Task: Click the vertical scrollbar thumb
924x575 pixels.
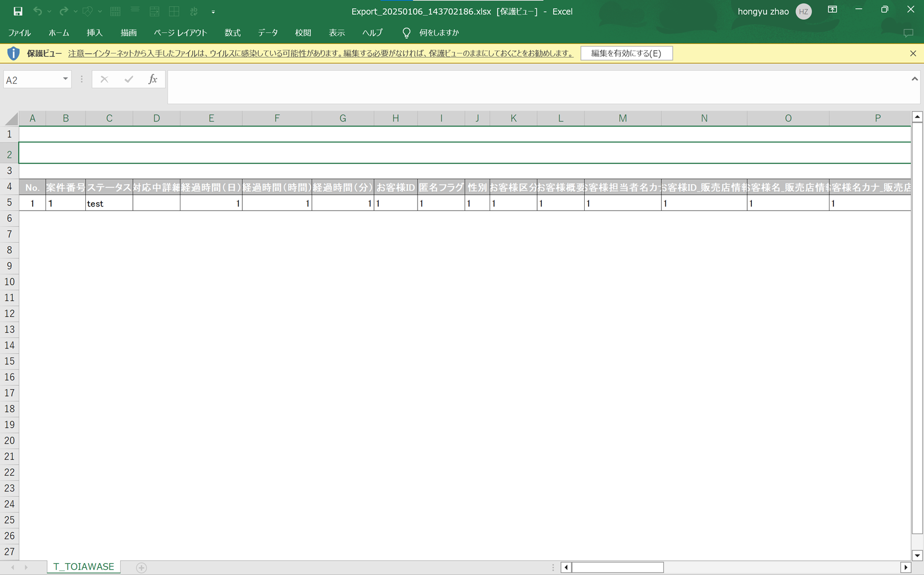Action: click(917, 328)
